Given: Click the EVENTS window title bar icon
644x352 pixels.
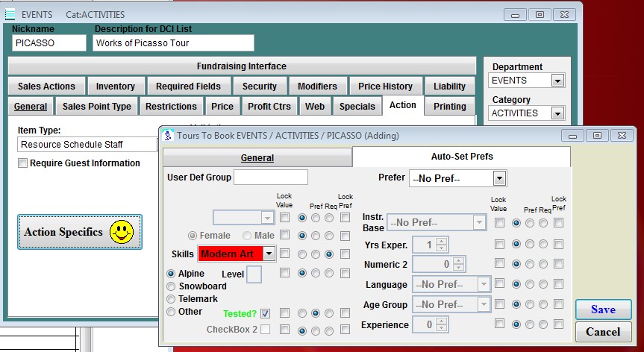Looking at the screenshot, I should pos(10,14).
